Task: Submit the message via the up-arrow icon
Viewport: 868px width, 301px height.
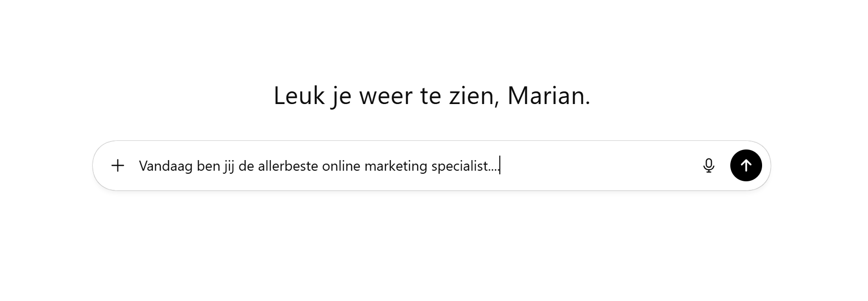Action: click(746, 166)
